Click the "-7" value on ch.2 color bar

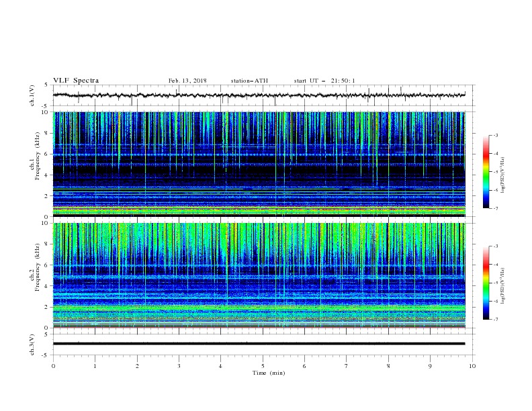pyautogui.click(x=495, y=320)
